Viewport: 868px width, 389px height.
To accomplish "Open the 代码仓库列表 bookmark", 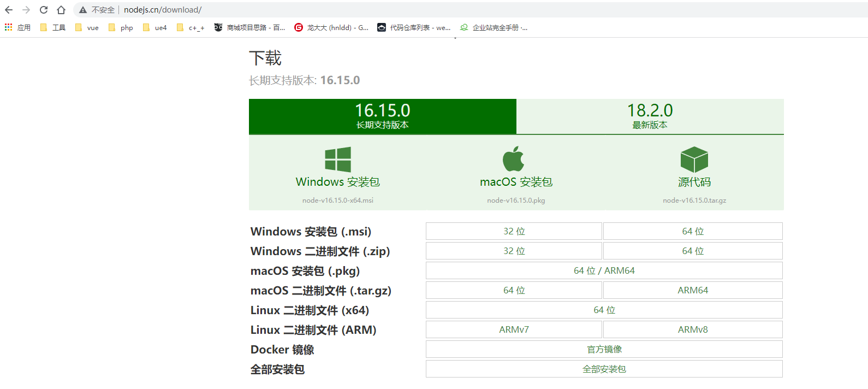I will 414,27.
